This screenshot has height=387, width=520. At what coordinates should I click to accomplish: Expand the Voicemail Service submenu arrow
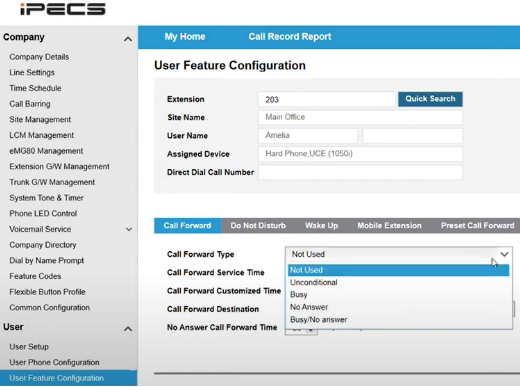point(129,229)
